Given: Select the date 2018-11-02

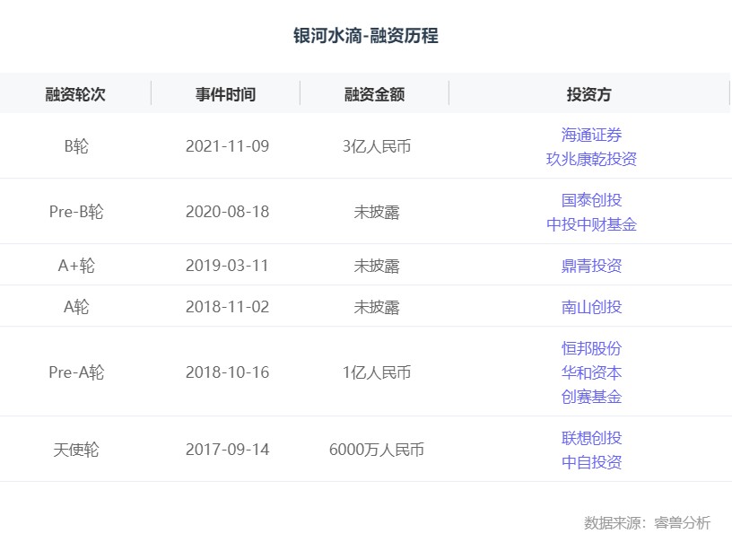Looking at the screenshot, I should click(x=227, y=307).
